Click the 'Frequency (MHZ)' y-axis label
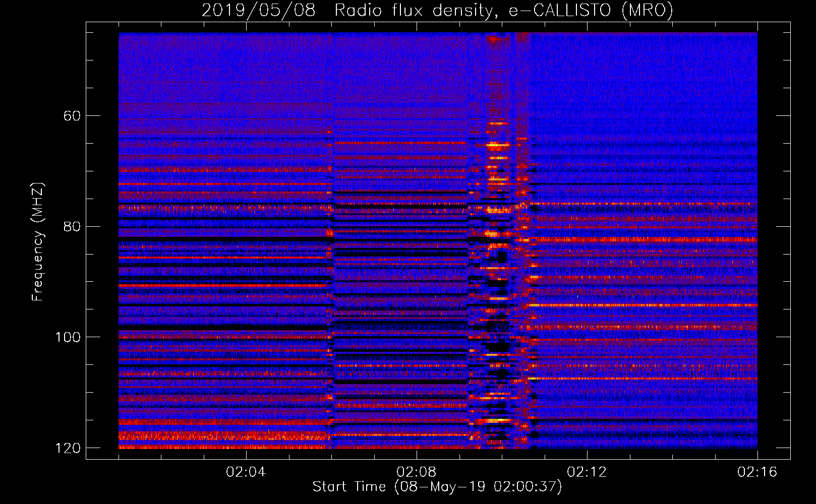The image size is (816, 504). (38, 242)
